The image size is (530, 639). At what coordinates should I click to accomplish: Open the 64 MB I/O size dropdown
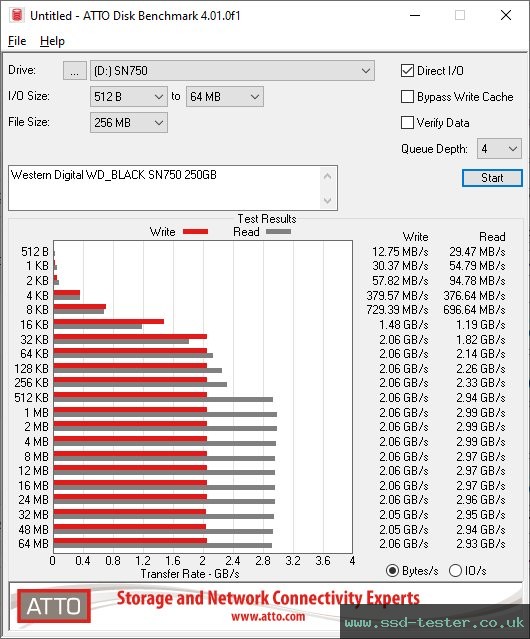pos(225,97)
